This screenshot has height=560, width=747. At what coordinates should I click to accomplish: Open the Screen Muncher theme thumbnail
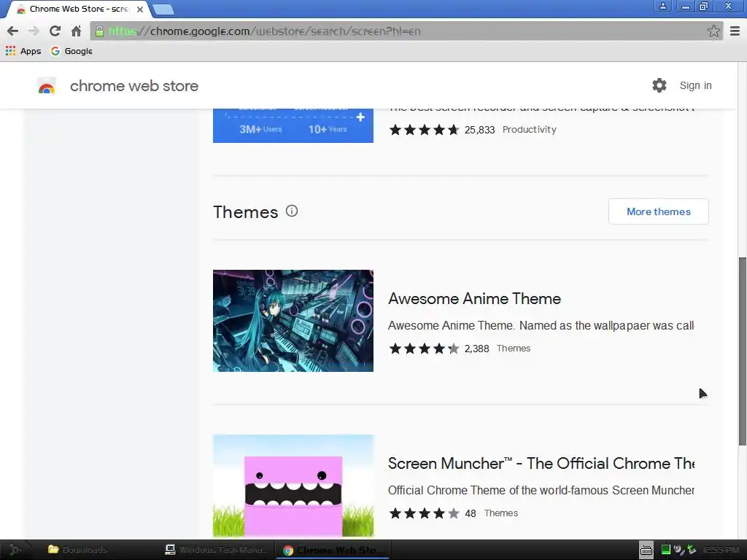coord(293,486)
